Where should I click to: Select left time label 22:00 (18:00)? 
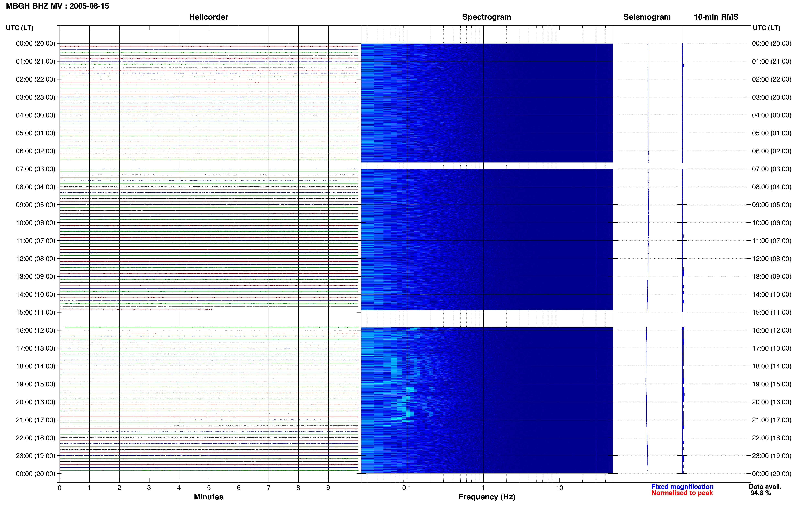coord(35,438)
